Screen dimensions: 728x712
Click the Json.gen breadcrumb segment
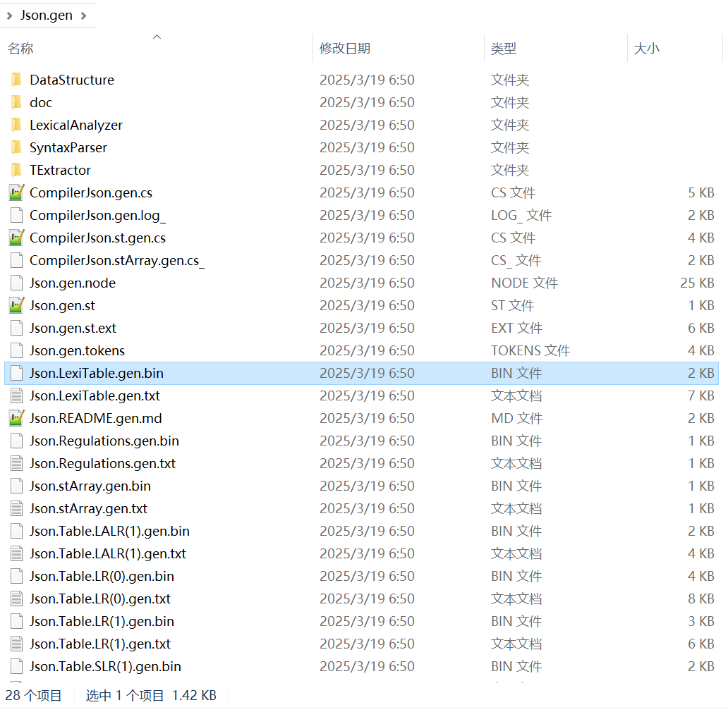(x=47, y=16)
